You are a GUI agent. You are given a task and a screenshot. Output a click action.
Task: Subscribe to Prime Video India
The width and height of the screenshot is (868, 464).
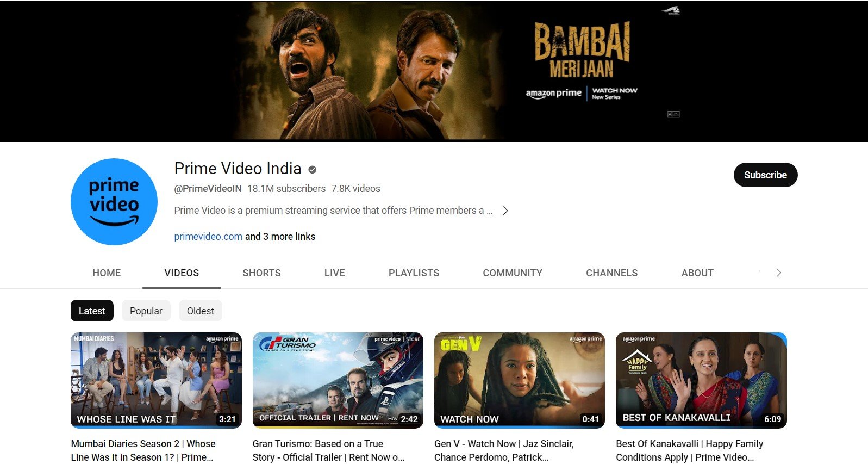coord(765,175)
